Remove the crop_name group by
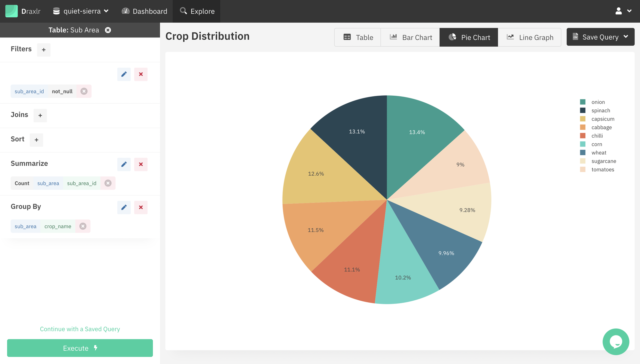 pyautogui.click(x=83, y=226)
